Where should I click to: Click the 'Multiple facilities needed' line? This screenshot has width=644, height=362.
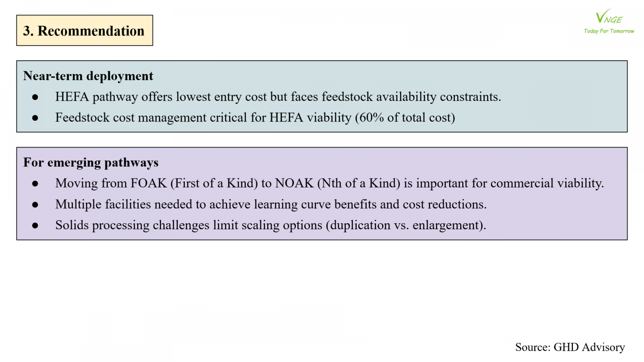tap(270, 204)
